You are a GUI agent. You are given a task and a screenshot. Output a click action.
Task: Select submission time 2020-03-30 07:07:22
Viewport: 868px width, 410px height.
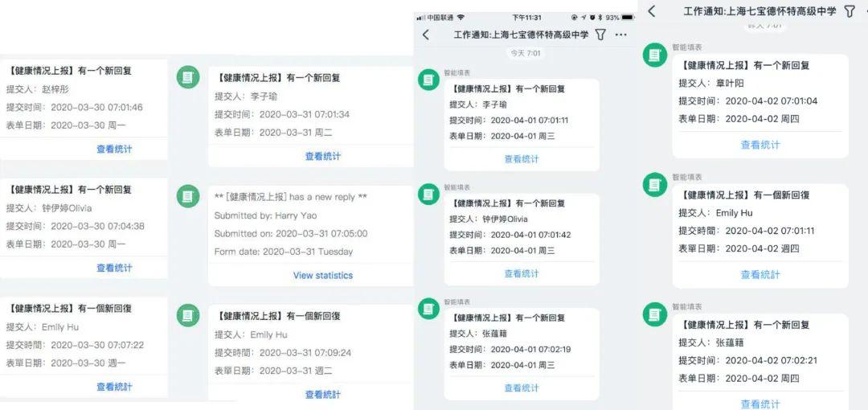[x=97, y=345]
